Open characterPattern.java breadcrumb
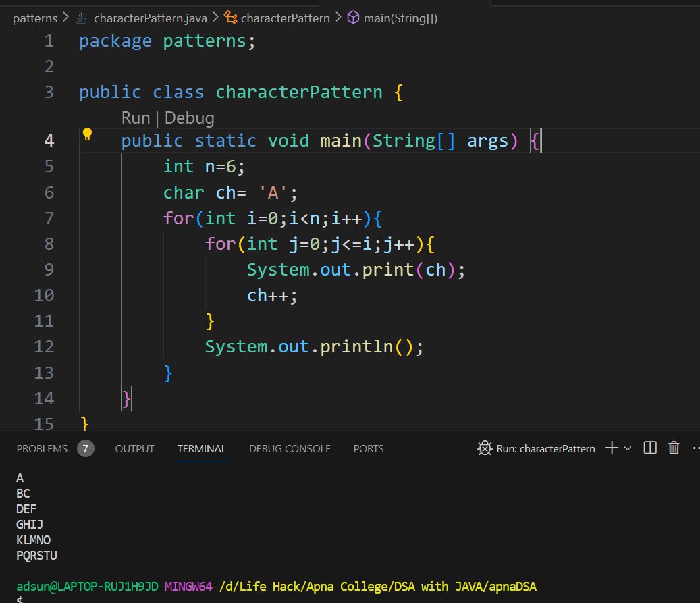The image size is (700, 603). pos(150,18)
